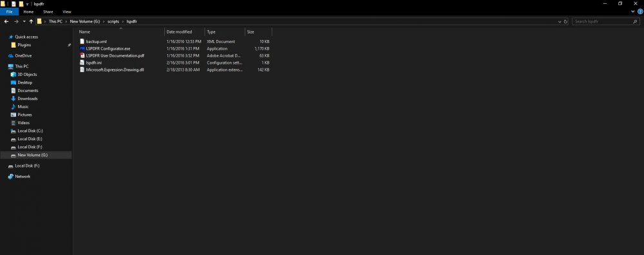The width and height of the screenshot is (644, 255).
Task: Select the lspdfr.ini file icon
Action: tap(82, 62)
